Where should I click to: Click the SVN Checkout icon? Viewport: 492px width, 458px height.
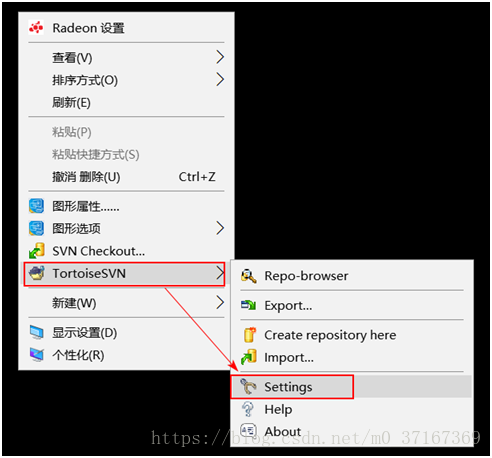[x=36, y=251]
